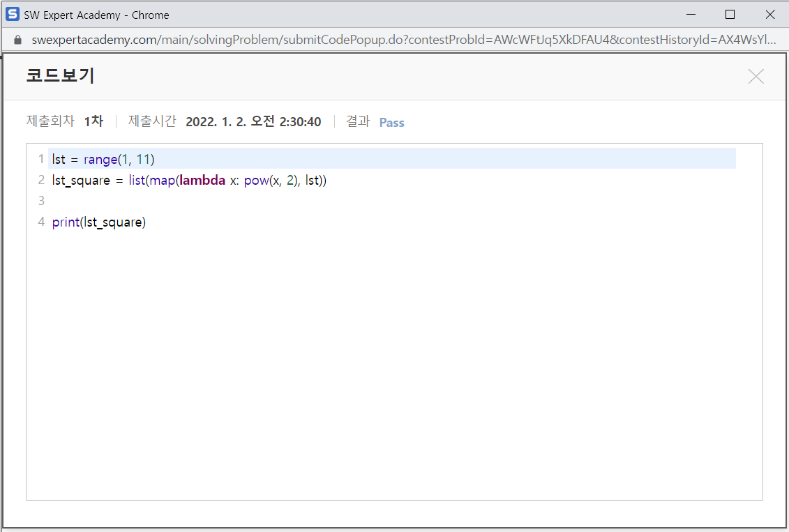Click the window title 'SW Expert Academy - Chrome'
The height and width of the screenshot is (532, 789).
point(96,15)
